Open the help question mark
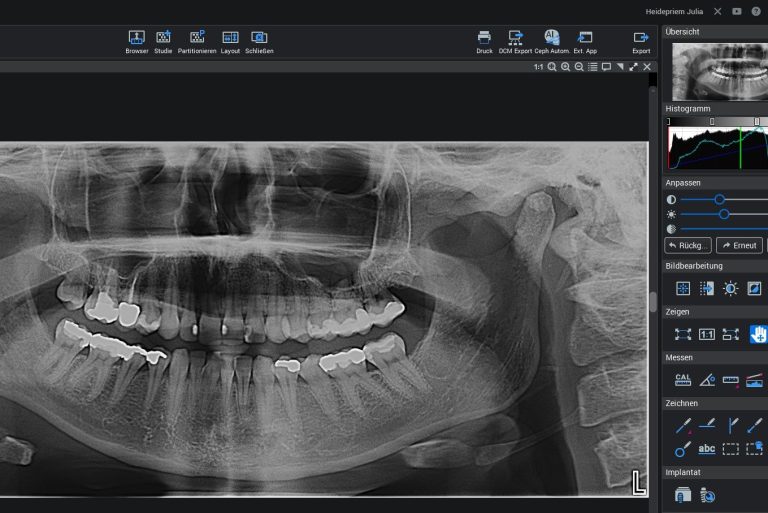Screen dimensions: 768x513 point(756,11)
